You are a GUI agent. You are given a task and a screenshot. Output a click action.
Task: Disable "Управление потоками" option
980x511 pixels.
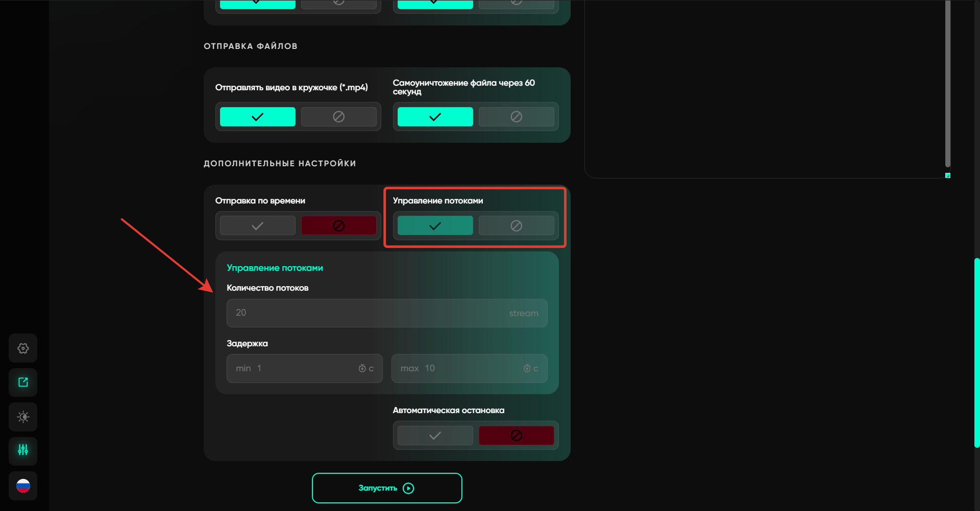(x=516, y=225)
